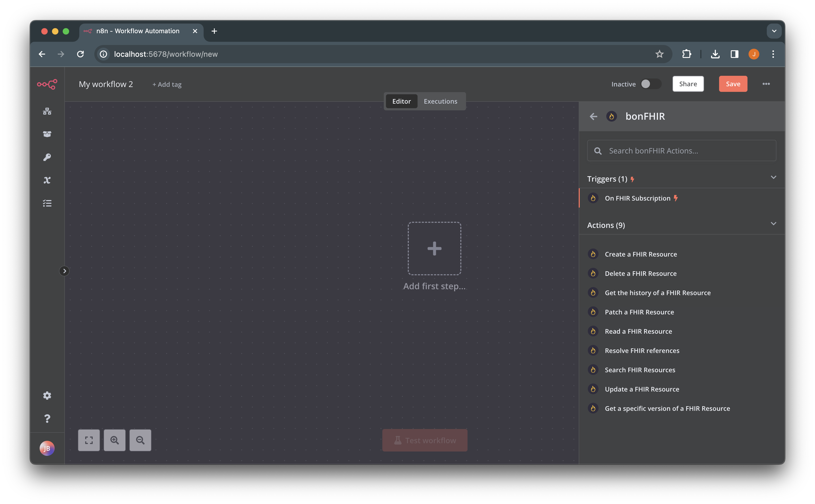The height and width of the screenshot is (504, 815).
Task: Zoom out on the workflow canvas
Action: click(140, 440)
